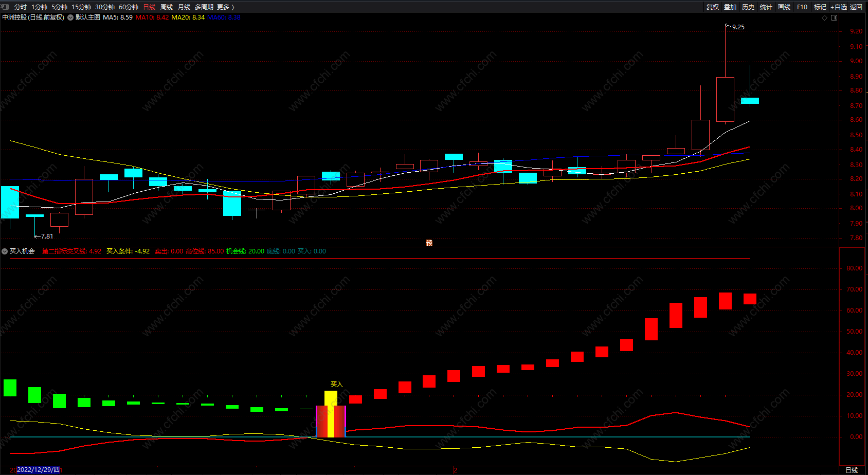
Task: Open the 买入机会 indicator dropdown
Action: [x=5, y=251]
